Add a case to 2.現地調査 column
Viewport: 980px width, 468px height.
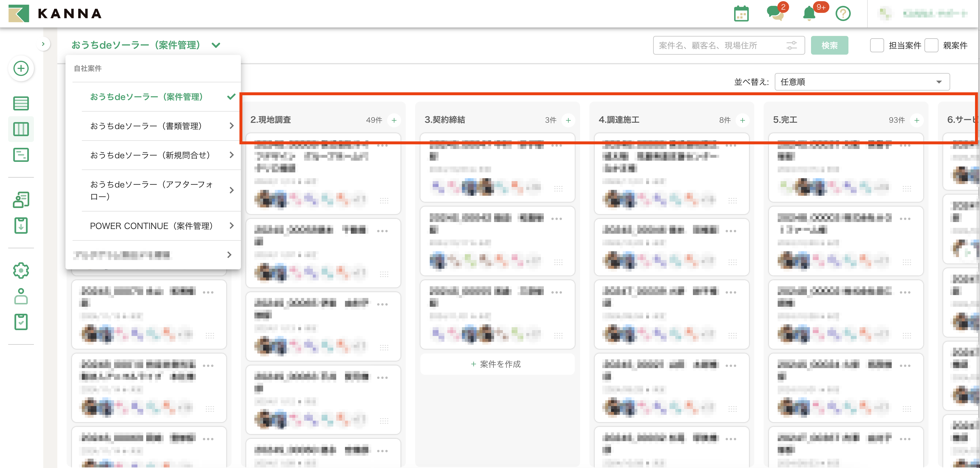tap(394, 120)
